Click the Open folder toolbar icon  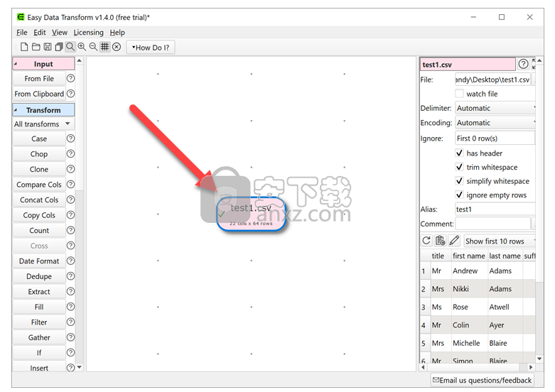tap(36, 47)
